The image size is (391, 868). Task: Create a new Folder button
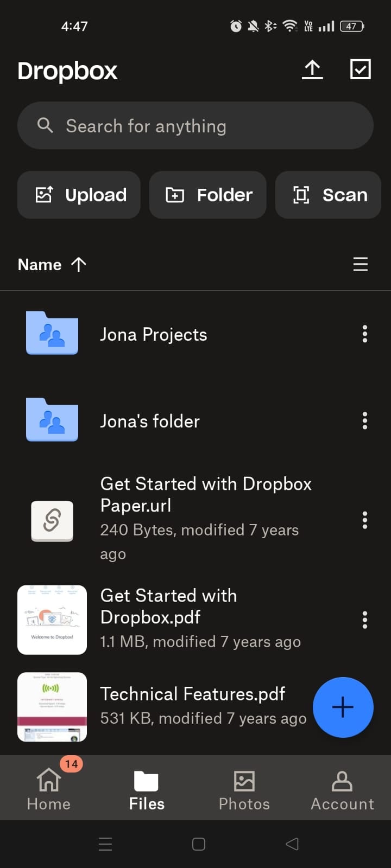pyautogui.click(x=207, y=195)
